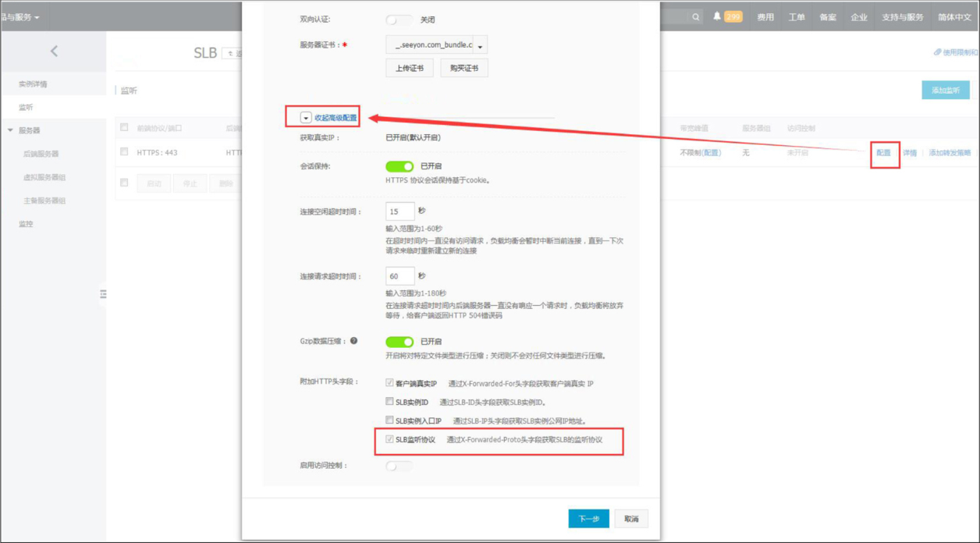Click the 添加转发策略 link
The width and height of the screenshot is (980, 543).
950,153
